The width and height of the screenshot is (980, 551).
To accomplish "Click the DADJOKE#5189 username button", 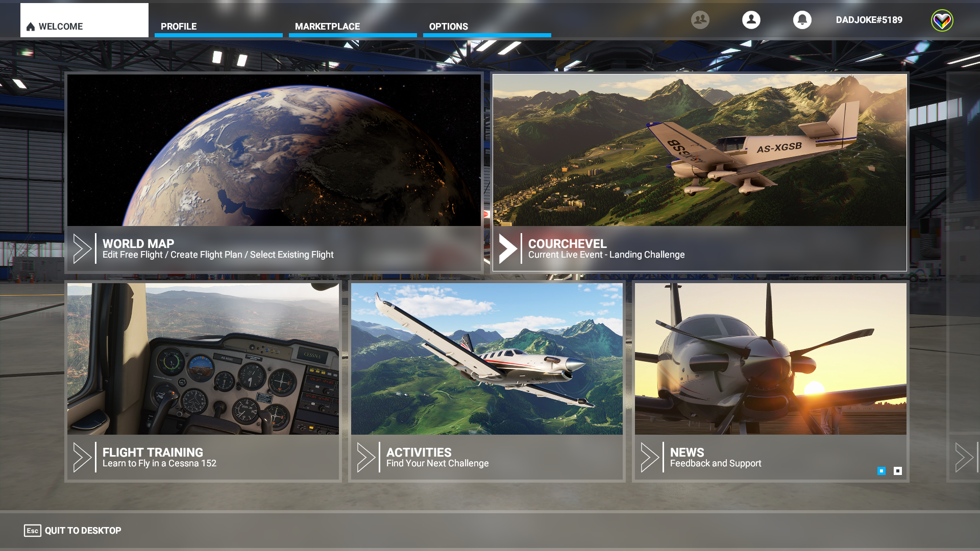I will click(x=868, y=19).
